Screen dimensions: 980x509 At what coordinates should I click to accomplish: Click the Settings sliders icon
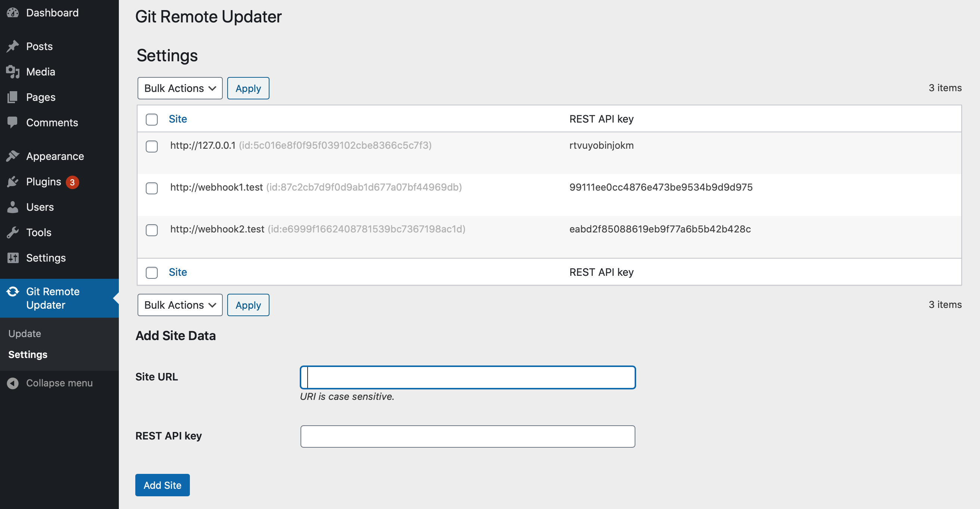coord(13,258)
